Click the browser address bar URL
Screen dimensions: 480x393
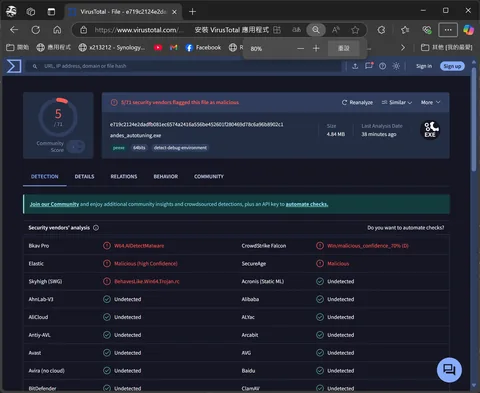pyautogui.click(x=139, y=30)
